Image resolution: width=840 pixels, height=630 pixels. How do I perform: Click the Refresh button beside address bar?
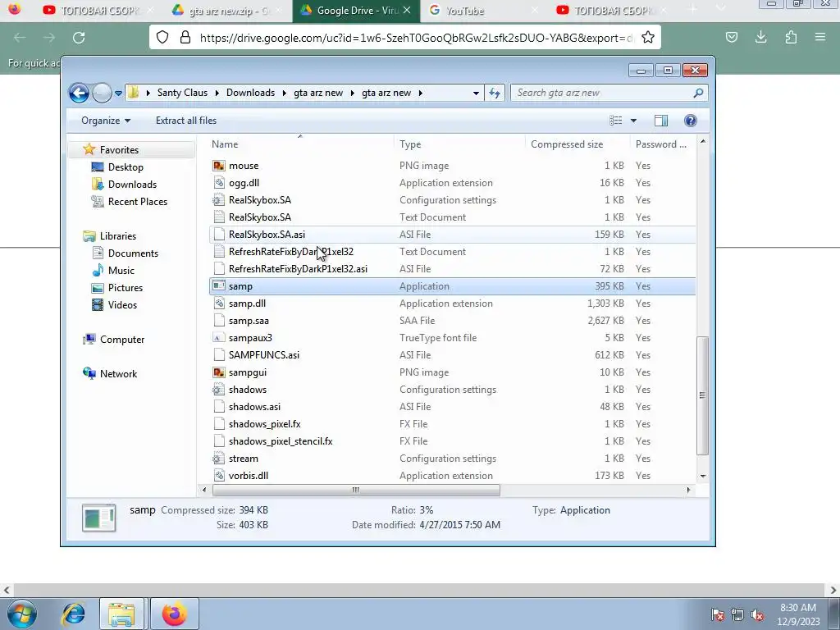(495, 94)
